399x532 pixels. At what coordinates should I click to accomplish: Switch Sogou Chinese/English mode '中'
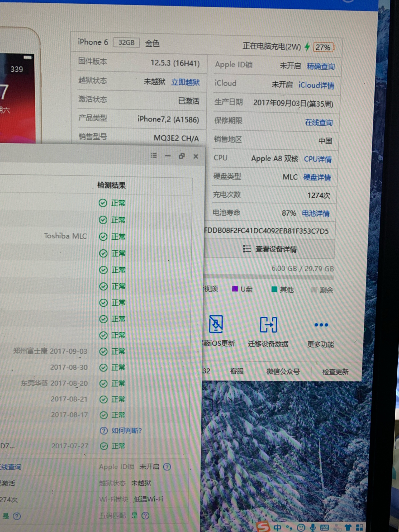click(277, 528)
